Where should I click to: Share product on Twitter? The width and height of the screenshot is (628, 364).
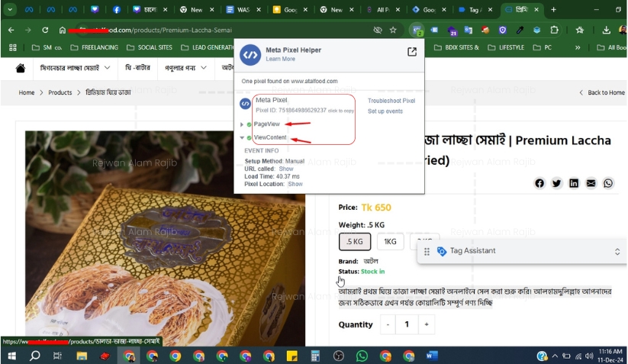(x=557, y=183)
